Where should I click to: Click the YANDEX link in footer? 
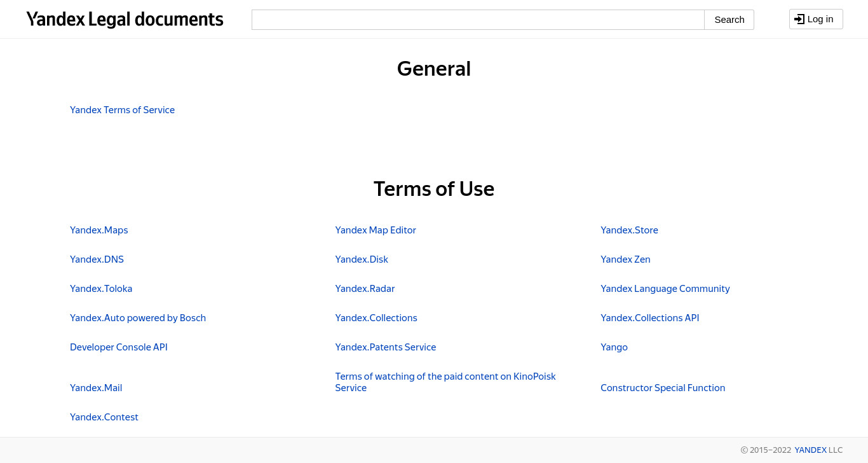(810, 450)
